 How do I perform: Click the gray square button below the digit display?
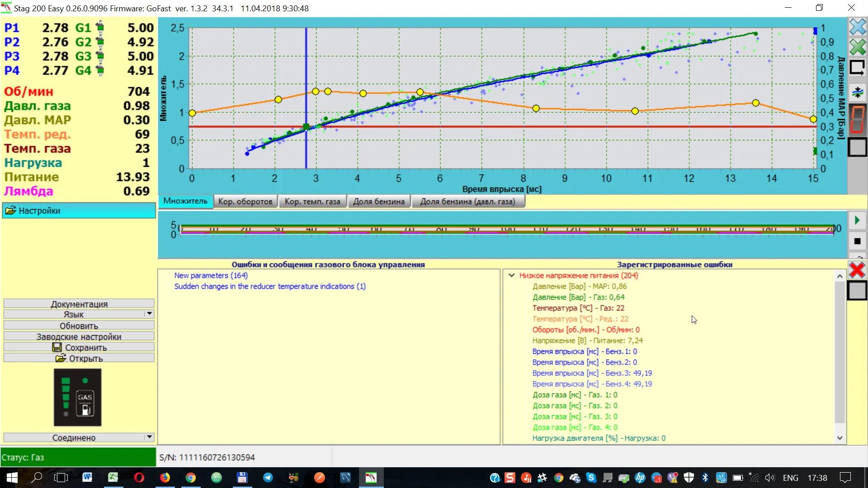(857, 147)
